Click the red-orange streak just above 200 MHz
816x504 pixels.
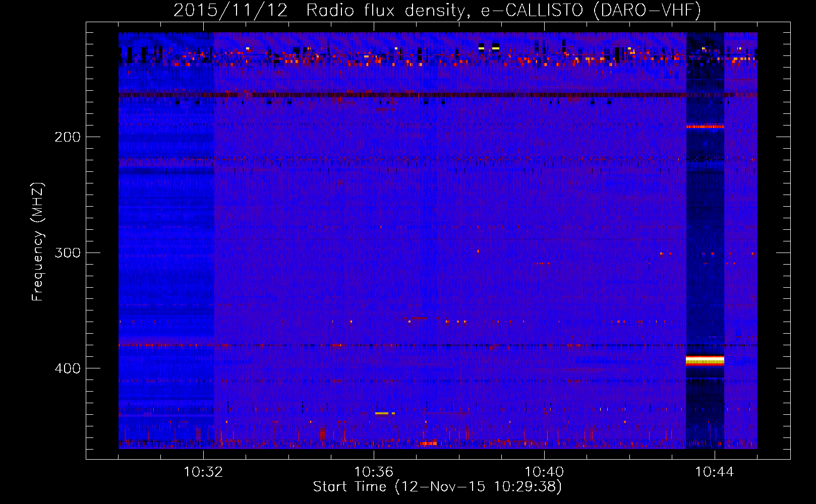705,127
